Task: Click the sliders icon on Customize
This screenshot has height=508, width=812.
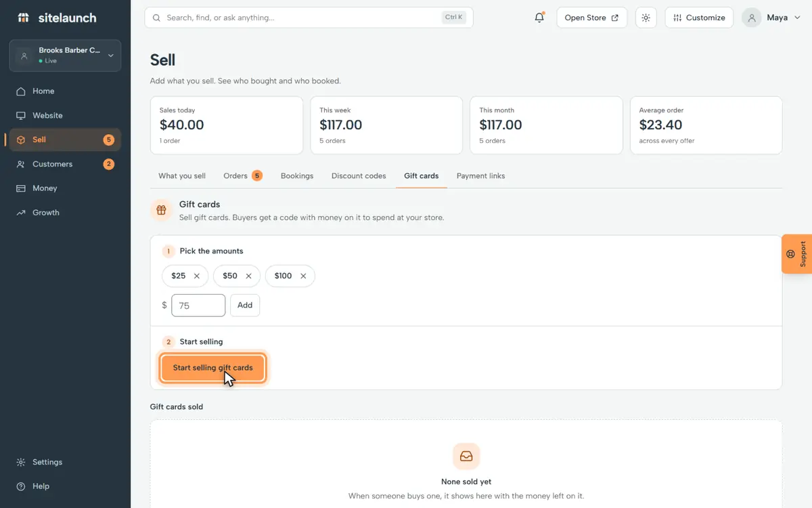Action: tap(678, 18)
